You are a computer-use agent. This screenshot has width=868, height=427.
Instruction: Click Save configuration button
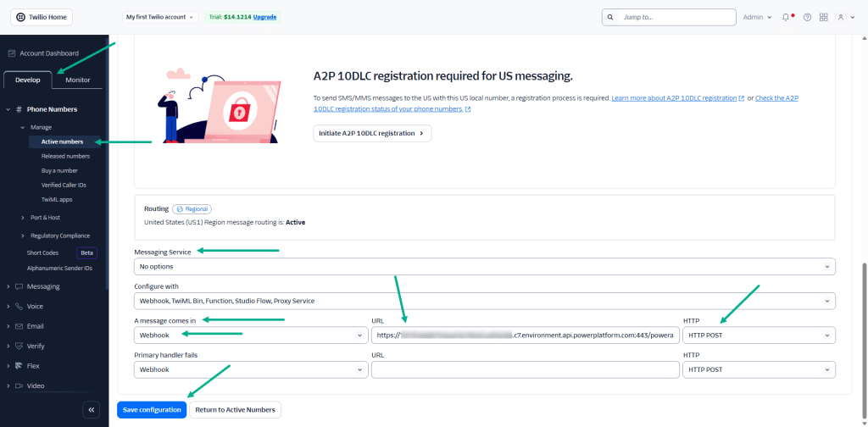152,410
